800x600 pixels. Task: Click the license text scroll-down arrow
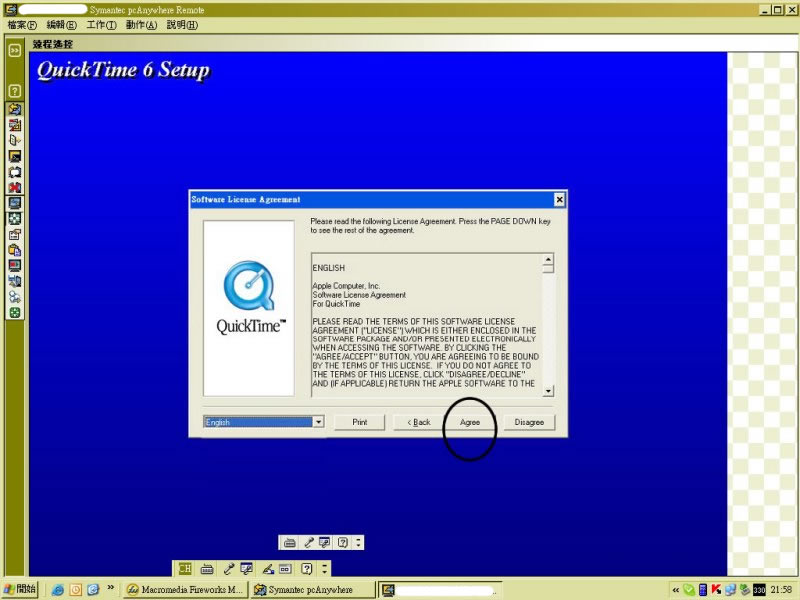548,391
